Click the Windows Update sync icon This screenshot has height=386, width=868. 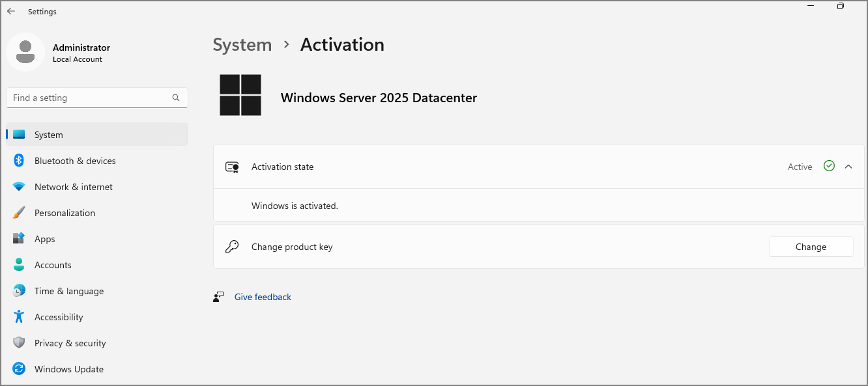(x=19, y=369)
